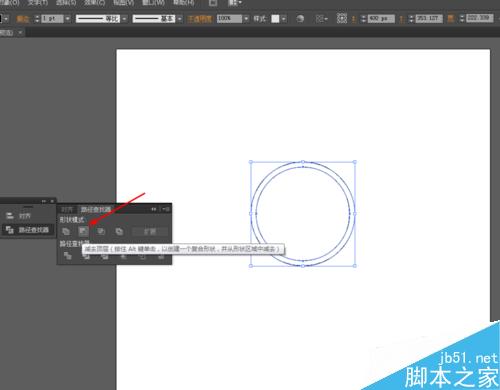Image resolution: width=500 pixels, height=390 pixels.
Task: Open the Select (选择) menu
Action: [x=66, y=3]
